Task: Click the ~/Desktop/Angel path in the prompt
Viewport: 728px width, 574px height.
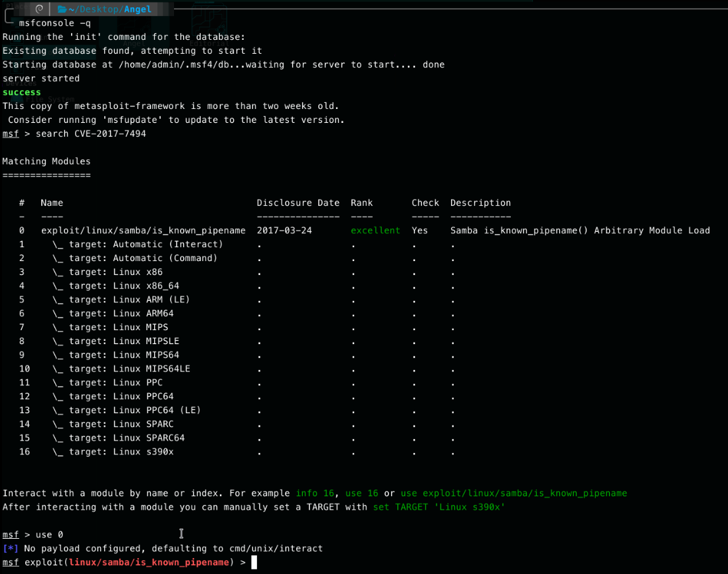Action: (x=110, y=9)
